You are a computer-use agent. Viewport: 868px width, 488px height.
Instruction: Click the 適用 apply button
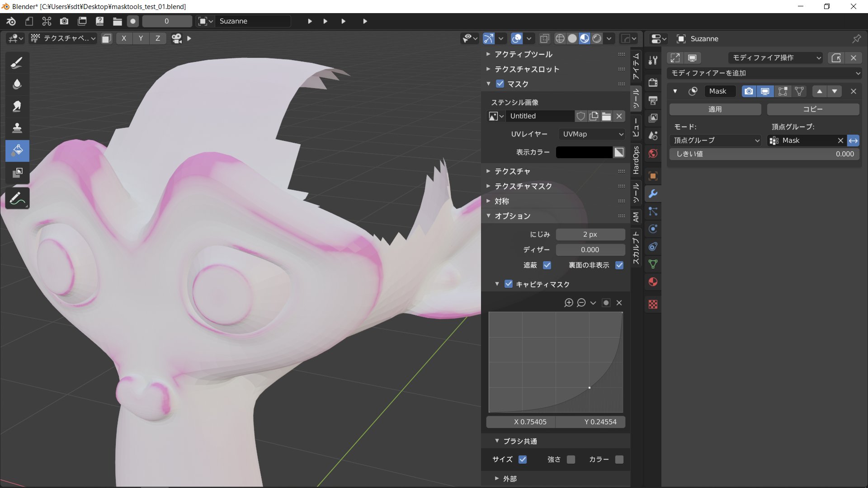pyautogui.click(x=715, y=109)
